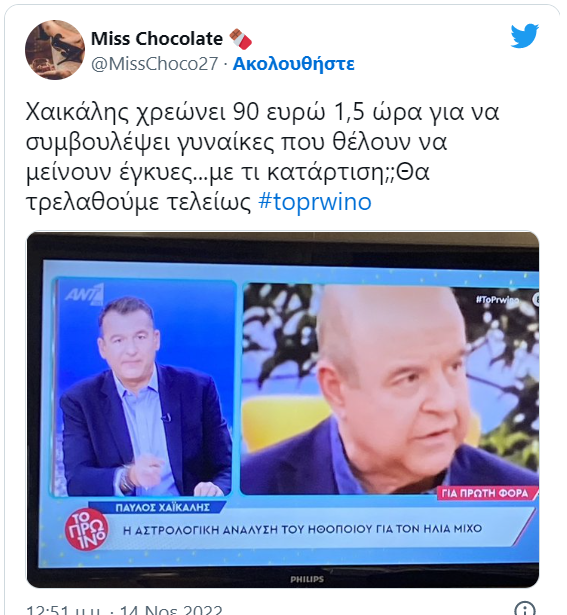Click the Miss Chocolate display name
Image resolution: width=567 pixels, height=615 pixels.
157,39
